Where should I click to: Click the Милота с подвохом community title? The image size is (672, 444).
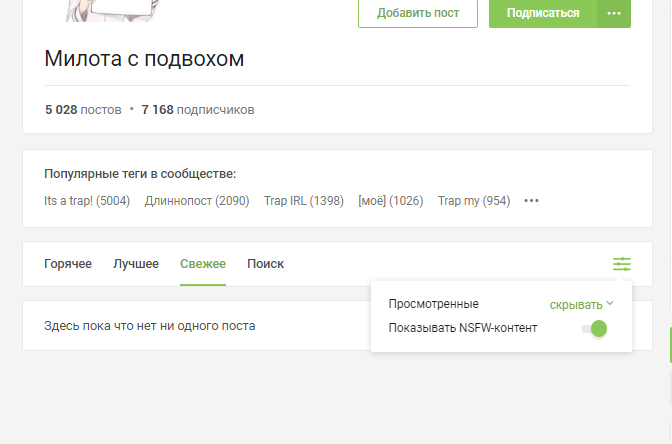click(x=144, y=59)
